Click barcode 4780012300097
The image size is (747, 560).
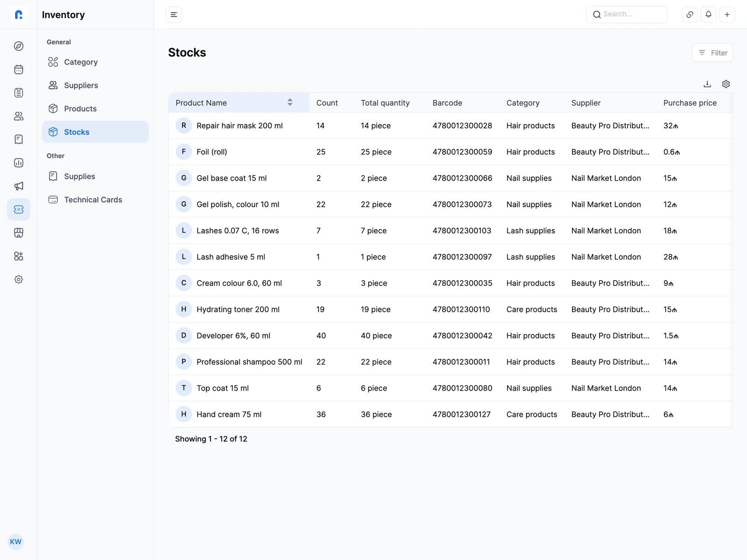(x=462, y=257)
